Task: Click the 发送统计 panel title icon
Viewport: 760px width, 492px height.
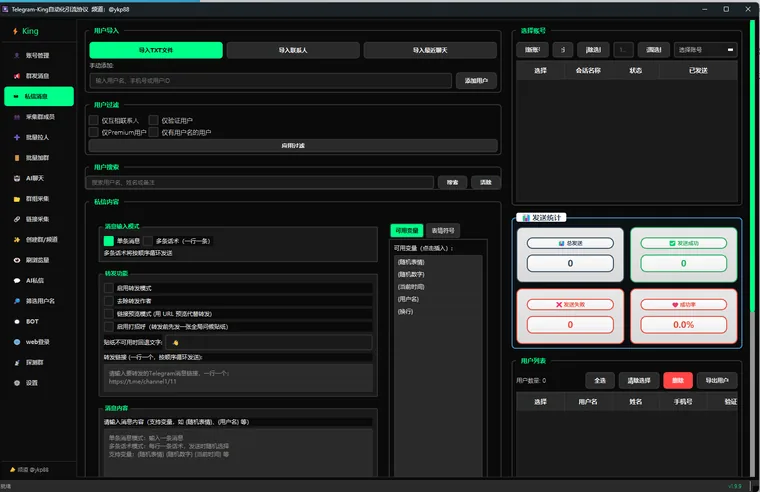Action: point(526,218)
